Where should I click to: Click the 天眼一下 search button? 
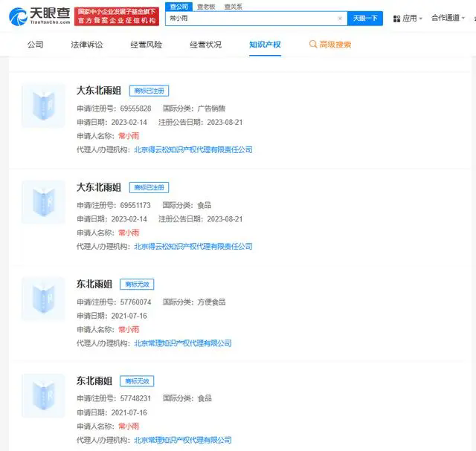pos(365,19)
